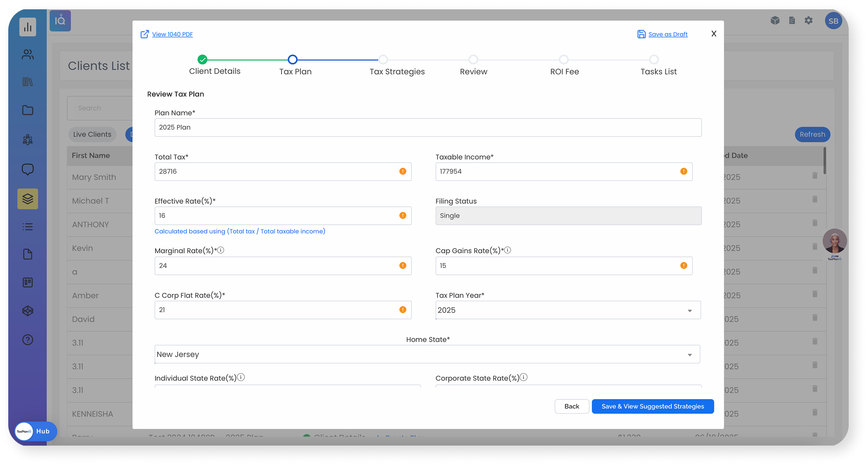Screen dimensions: 868x466
Task: Open the settings gear in header
Action: tap(808, 21)
